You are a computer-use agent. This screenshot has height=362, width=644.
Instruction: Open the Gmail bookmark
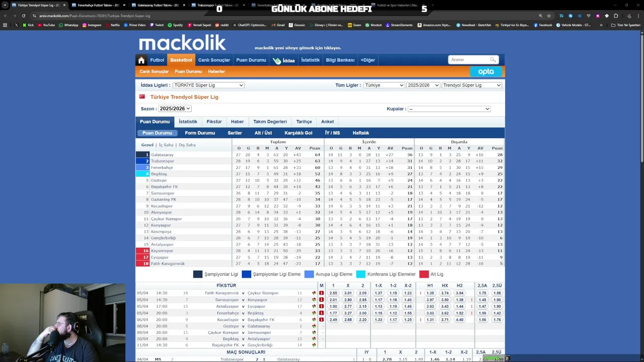(x=278, y=25)
